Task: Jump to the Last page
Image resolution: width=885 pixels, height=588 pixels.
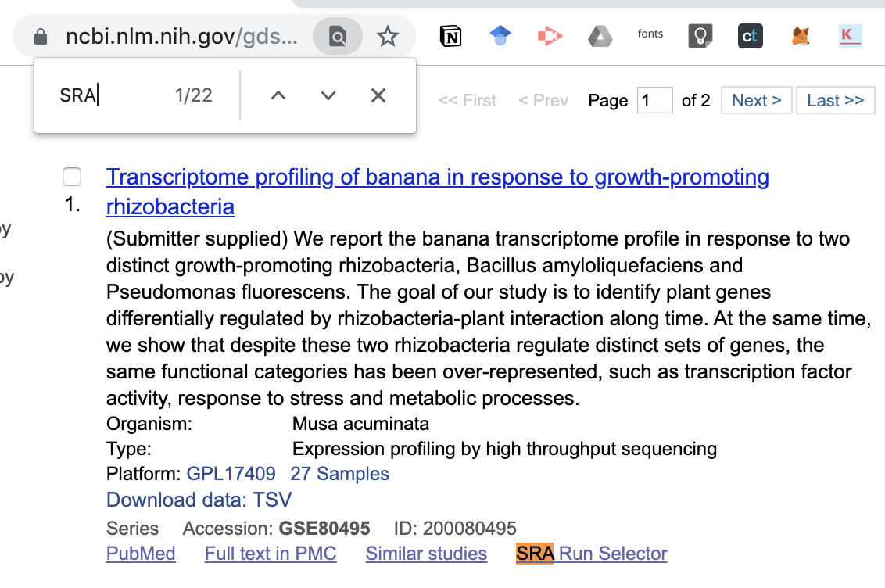Action: 835,100
